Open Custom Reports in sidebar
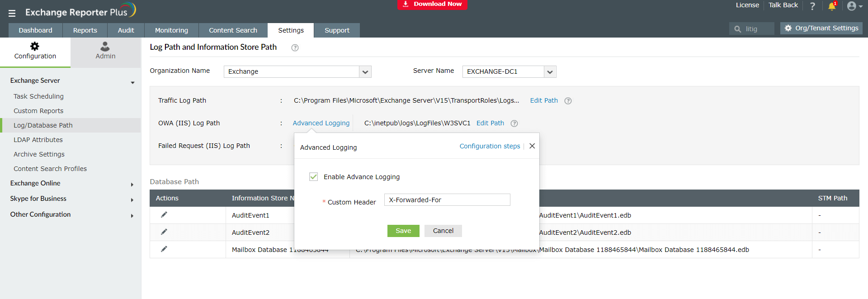This screenshot has width=868, height=299. [x=38, y=111]
